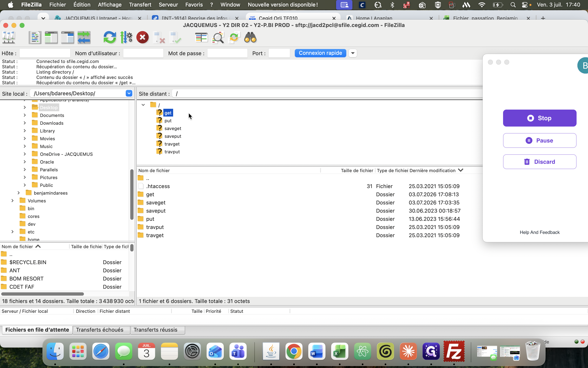Expand the Downloads local folder
This screenshot has height=368, width=588.
tap(24, 123)
